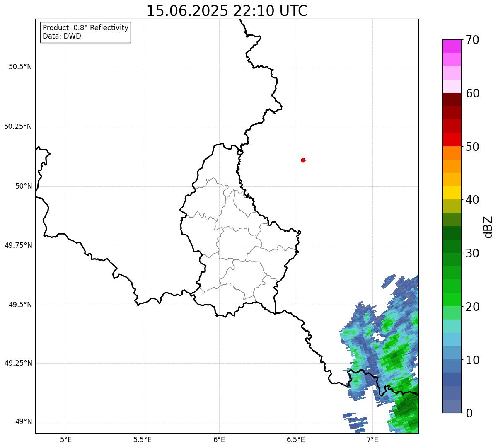Click the longitude label '5.5°E'
The width and height of the screenshot is (498, 448).
tap(143, 439)
